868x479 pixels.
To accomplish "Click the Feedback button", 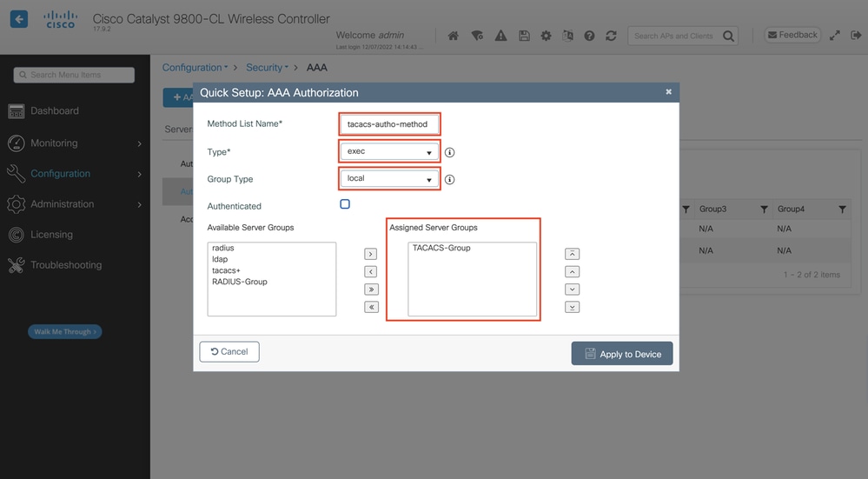I will (x=792, y=35).
